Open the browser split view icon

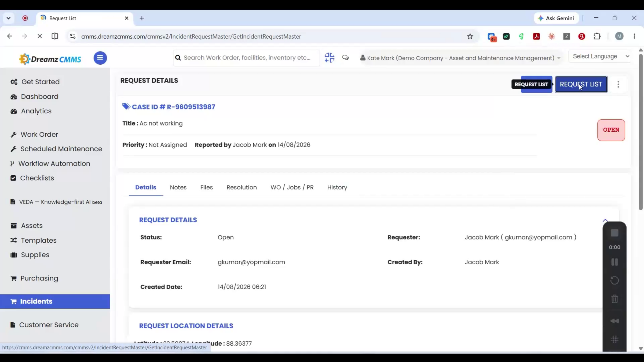[55, 36]
